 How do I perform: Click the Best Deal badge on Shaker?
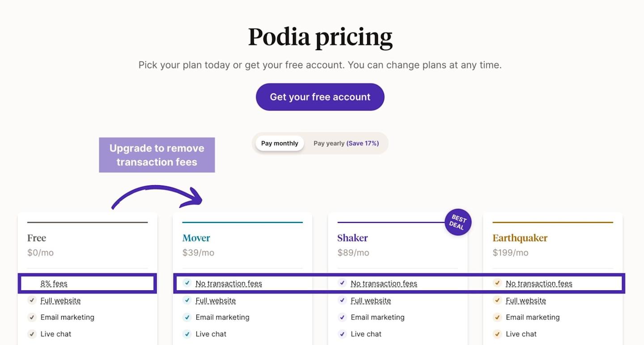coord(458,222)
